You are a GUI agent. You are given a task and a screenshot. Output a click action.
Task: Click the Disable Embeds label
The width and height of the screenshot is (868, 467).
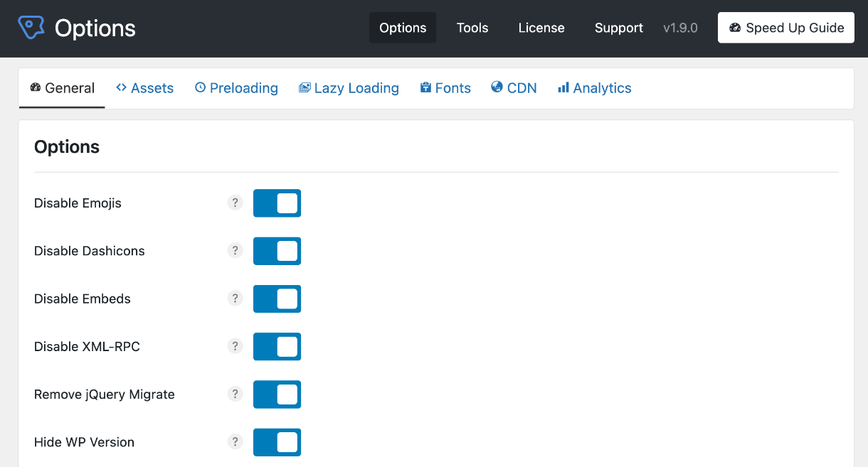click(83, 299)
